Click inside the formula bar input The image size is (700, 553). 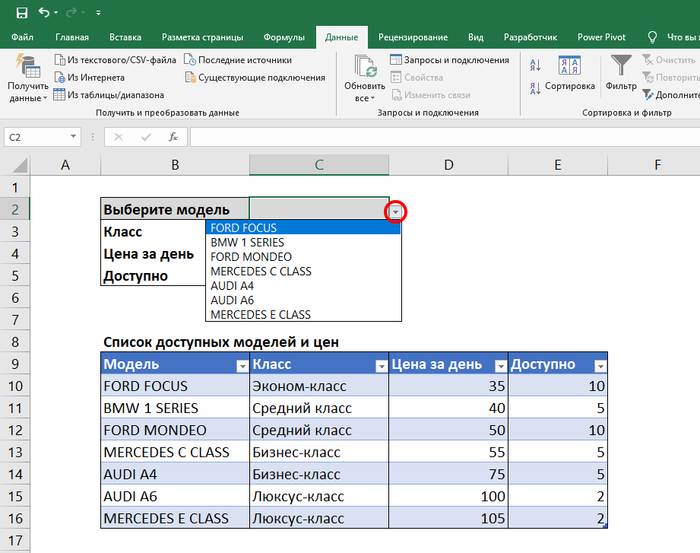pyautogui.click(x=440, y=137)
